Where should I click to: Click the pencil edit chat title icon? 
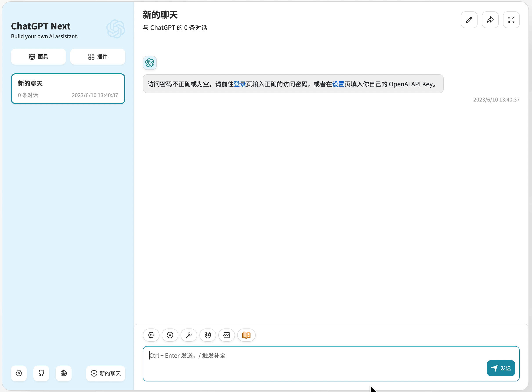point(469,20)
